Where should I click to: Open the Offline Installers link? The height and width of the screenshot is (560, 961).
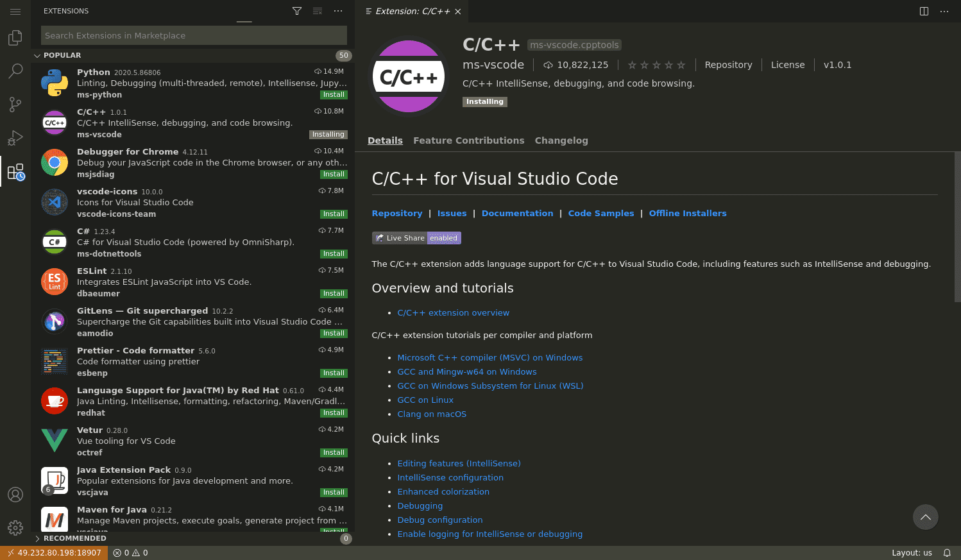point(688,214)
